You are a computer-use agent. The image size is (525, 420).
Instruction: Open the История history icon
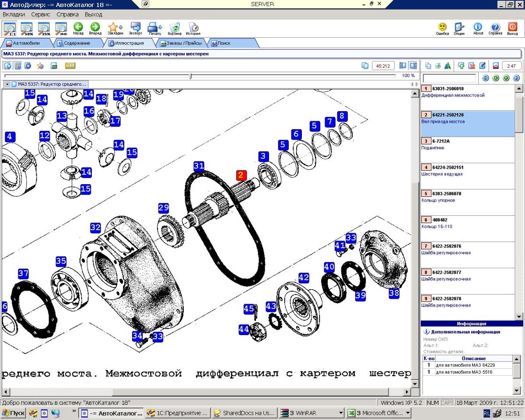click(x=193, y=28)
